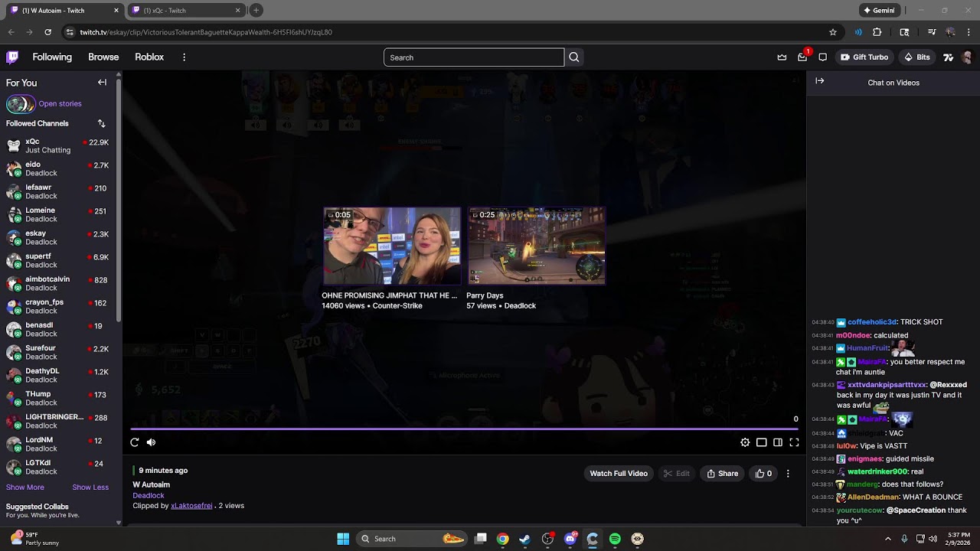Viewport: 980px width, 551px height.
Task: Open supertf channel in sidebar
Action: tap(57, 260)
